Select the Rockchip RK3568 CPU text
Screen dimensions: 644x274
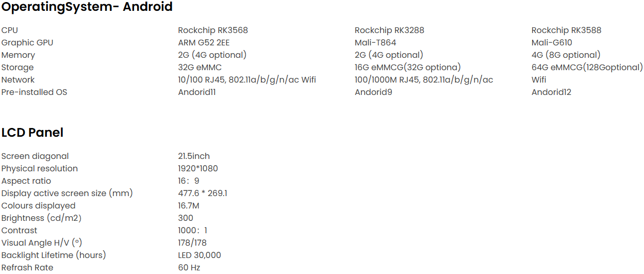click(213, 30)
